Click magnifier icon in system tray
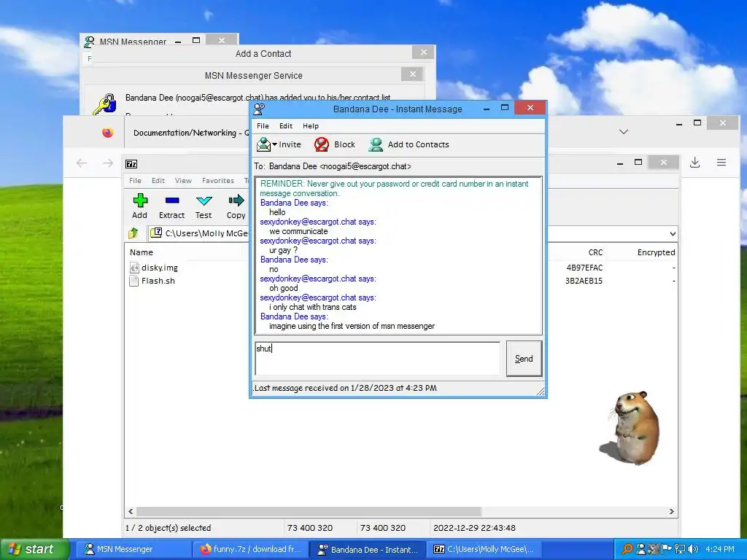 pyautogui.click(x=627, y=549)
